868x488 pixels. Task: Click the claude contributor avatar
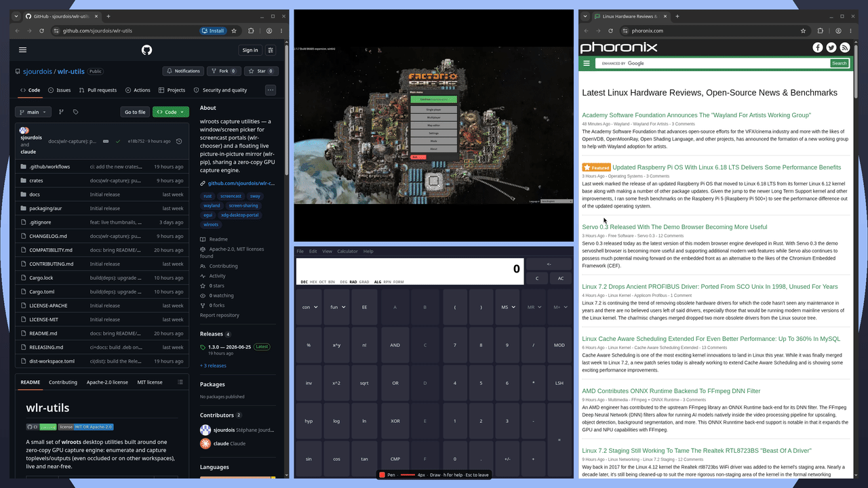click(205, 443)
